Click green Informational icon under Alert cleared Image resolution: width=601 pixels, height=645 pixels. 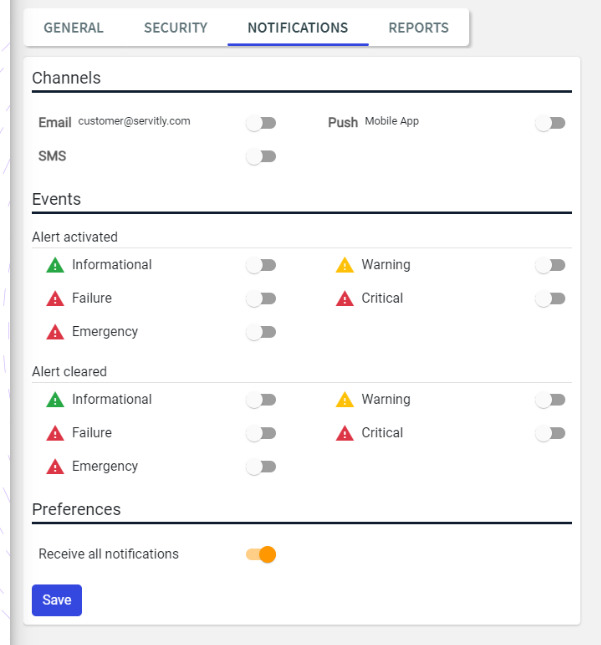[x=55, y=399]
